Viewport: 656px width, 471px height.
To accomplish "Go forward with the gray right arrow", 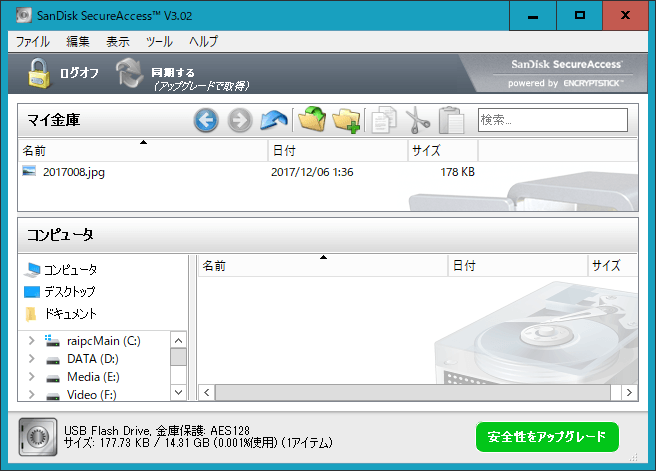I will 240,120.
